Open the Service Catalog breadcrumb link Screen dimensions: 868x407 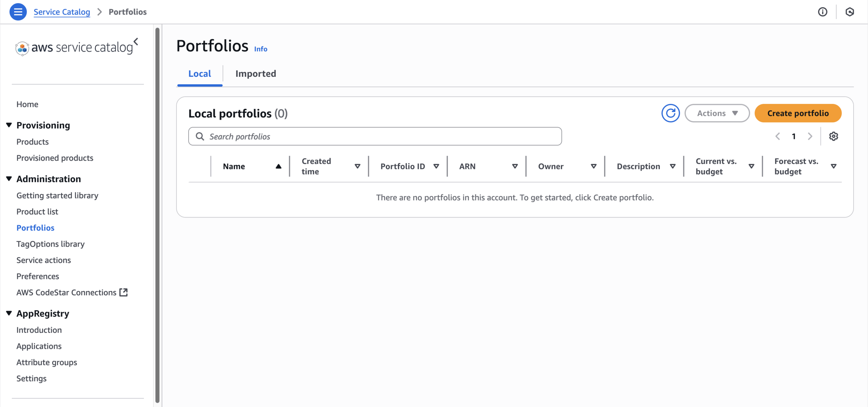pyautogui.click(x=62, y=12)
